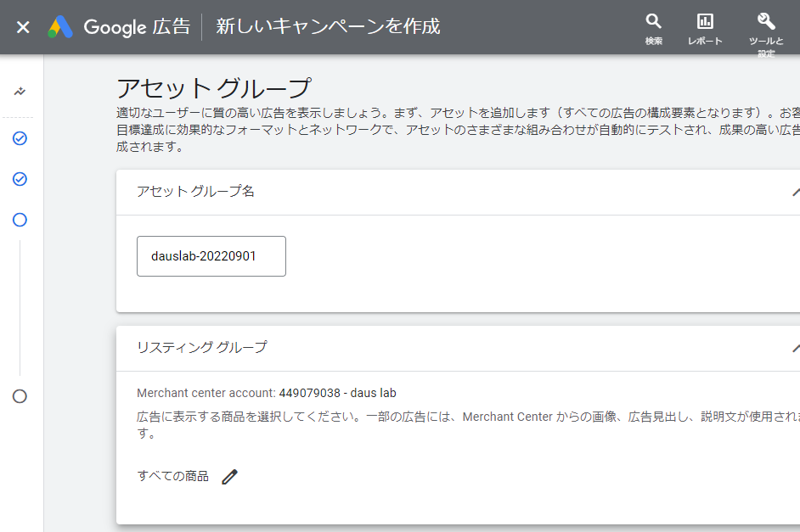Select the second completed step checkmark
The image size is (800, 532).
(20, 179)
